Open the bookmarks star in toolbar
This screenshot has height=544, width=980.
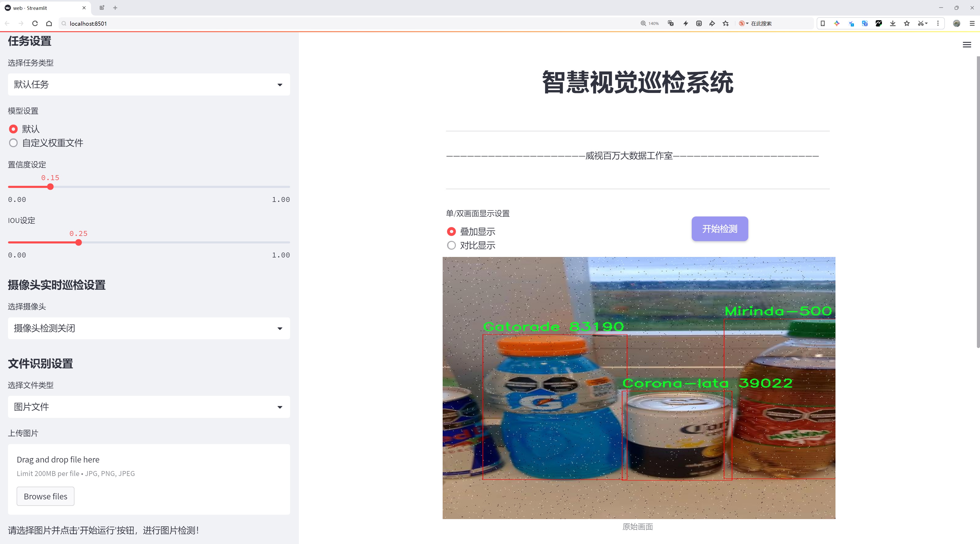[907, 24]
